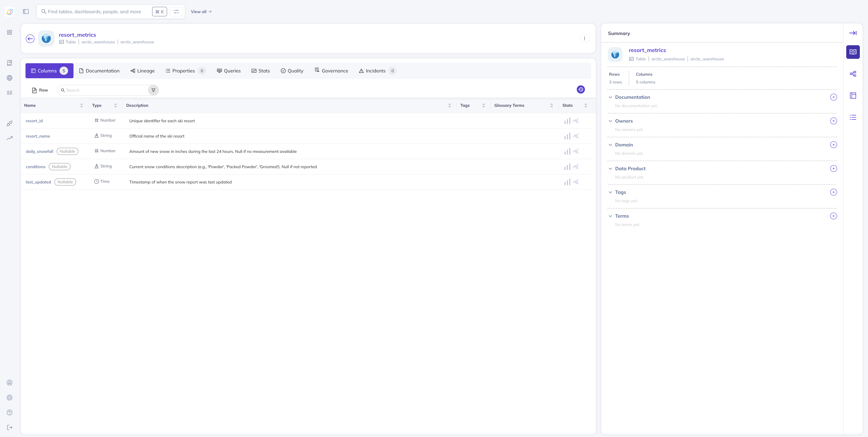The height and width of the screenshot is (437, 868).
Task: Click the histogram stats icon for resort_id
Action: coord(567,121)
